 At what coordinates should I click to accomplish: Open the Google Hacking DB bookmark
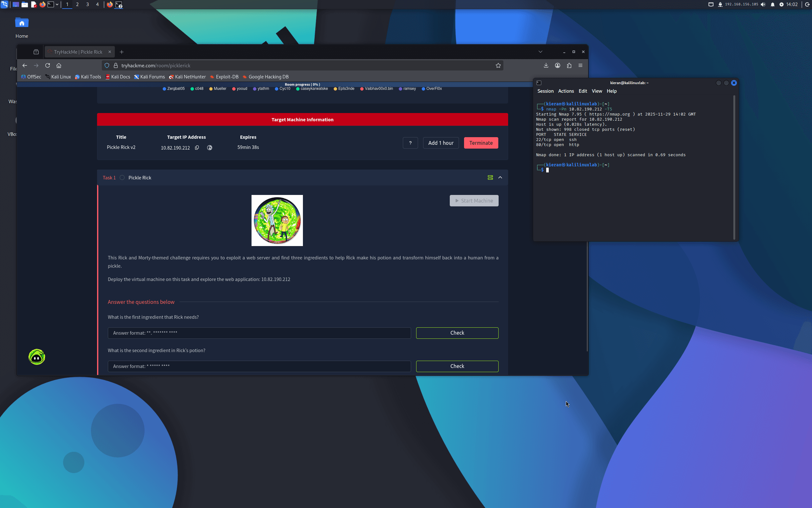point(266,77)
